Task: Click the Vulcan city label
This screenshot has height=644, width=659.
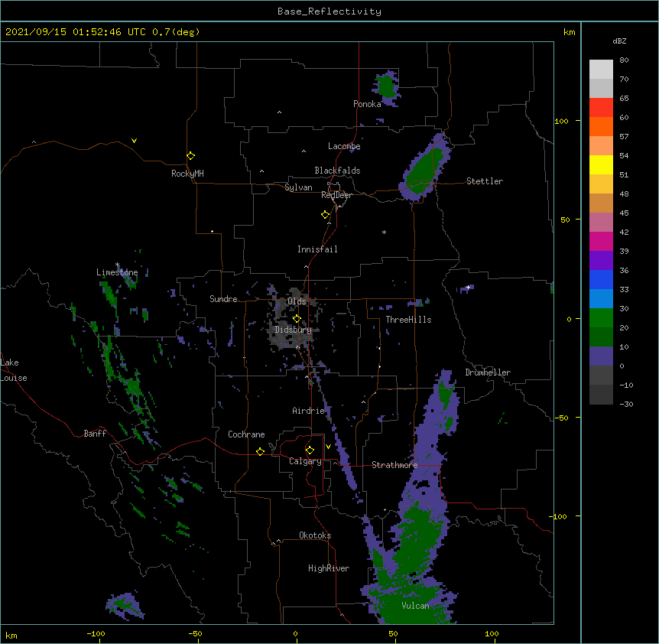Action: click(x=416, y=606)
